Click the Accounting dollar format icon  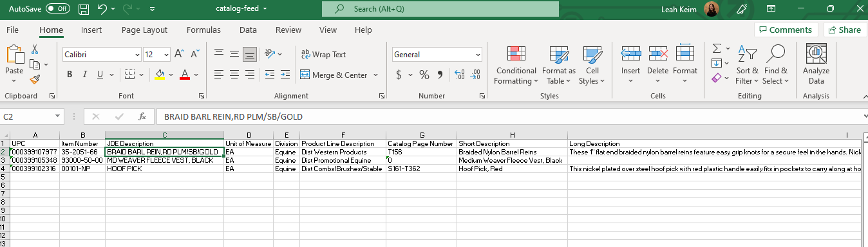coord(399,75)
